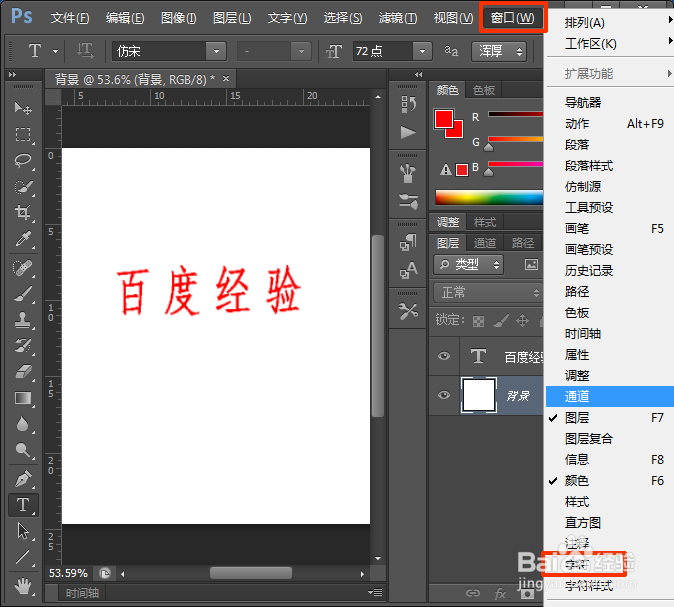Toggle lock transparent pixels

coord(478,321)
